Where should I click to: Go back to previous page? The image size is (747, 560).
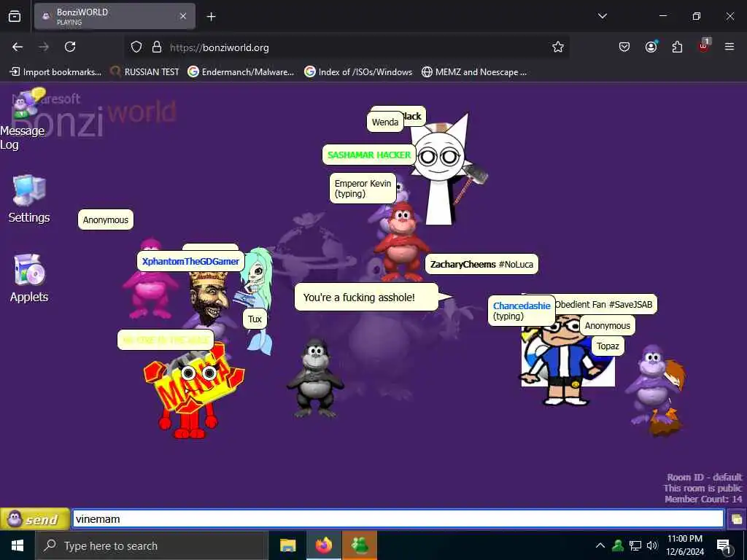[18, 47]
